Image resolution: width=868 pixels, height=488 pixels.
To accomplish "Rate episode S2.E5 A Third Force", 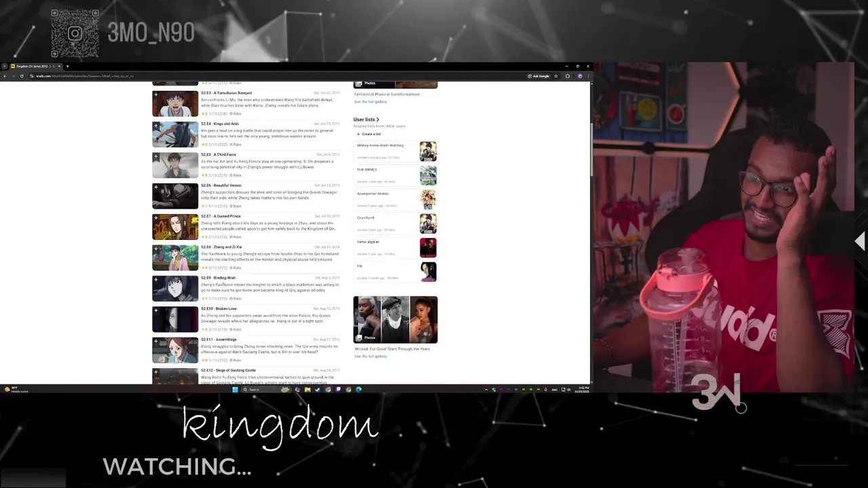I will (235, 175).
